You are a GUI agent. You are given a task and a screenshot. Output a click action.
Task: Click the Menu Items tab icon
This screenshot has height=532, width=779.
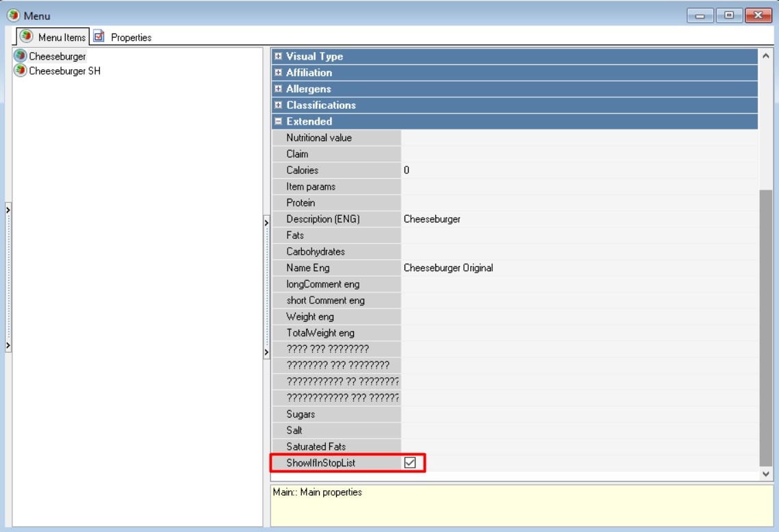coord(27,37)
